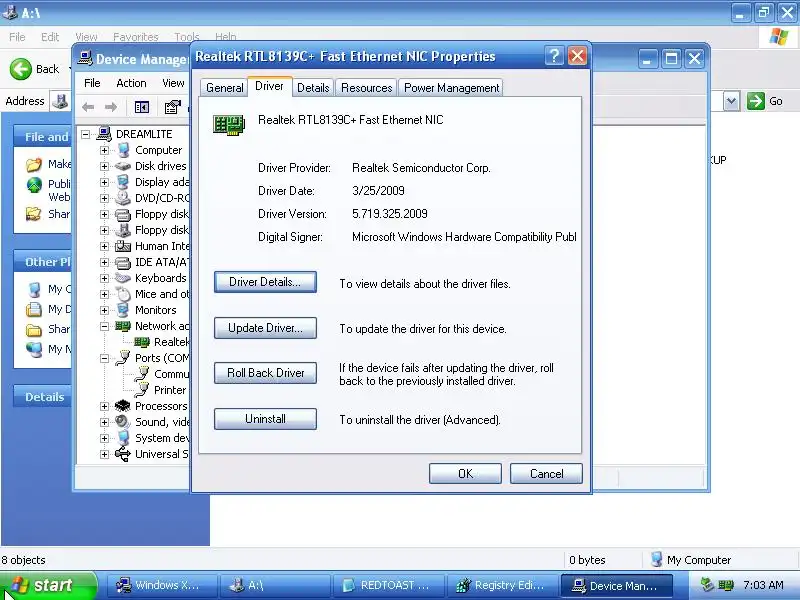
Task: Expand the Monitors node
Action: tap(104, 310)
